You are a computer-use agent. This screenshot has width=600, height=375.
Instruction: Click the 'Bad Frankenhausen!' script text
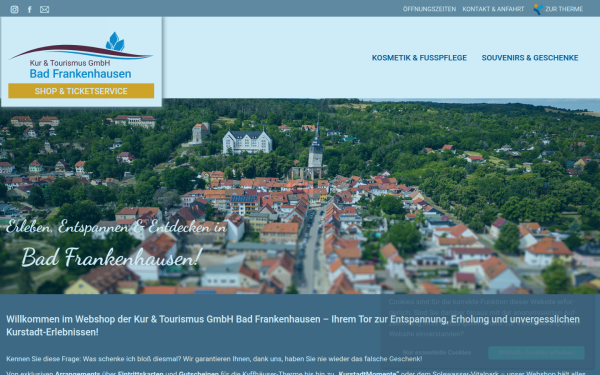(112, 257)
